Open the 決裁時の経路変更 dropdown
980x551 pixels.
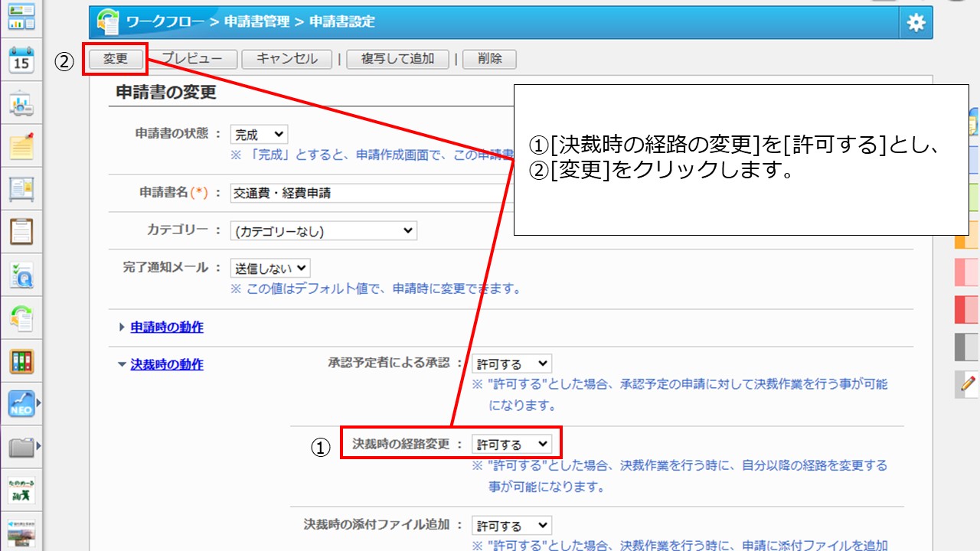point(511,444)
